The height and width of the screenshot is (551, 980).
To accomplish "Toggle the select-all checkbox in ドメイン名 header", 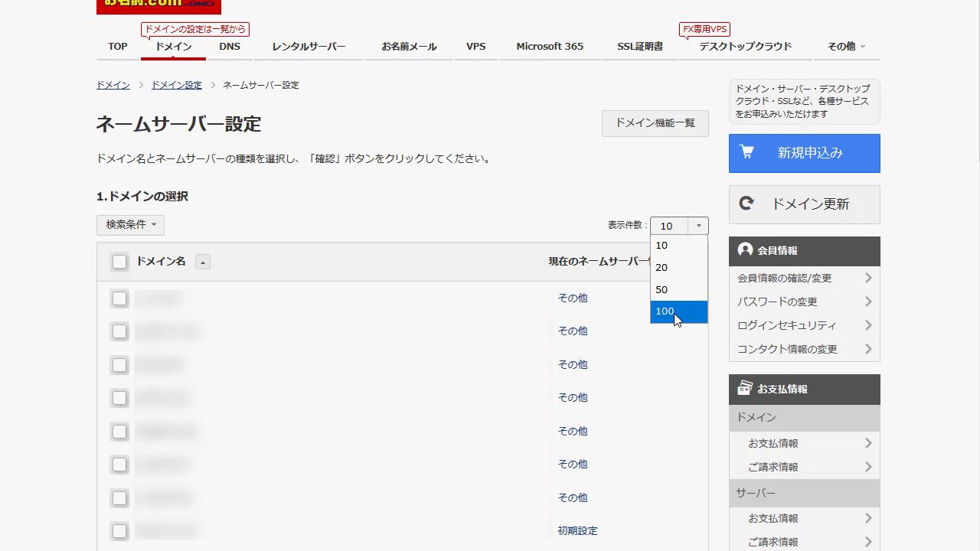I will point(119,262).
